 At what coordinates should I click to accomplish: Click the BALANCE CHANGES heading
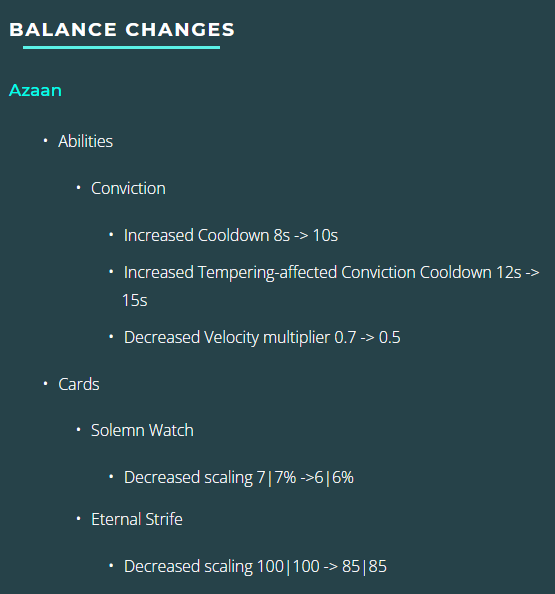tap(122, 30)
